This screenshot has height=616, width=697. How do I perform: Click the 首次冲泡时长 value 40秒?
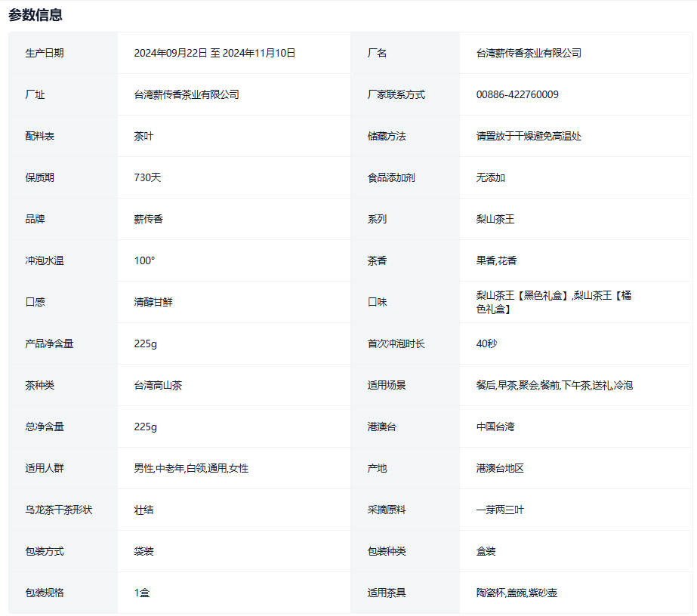486,343
